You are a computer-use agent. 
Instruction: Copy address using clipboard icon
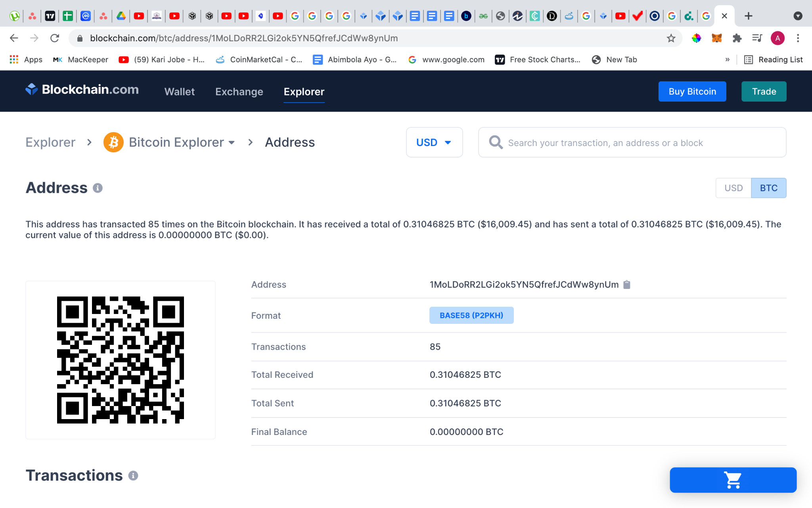[627, 285]
